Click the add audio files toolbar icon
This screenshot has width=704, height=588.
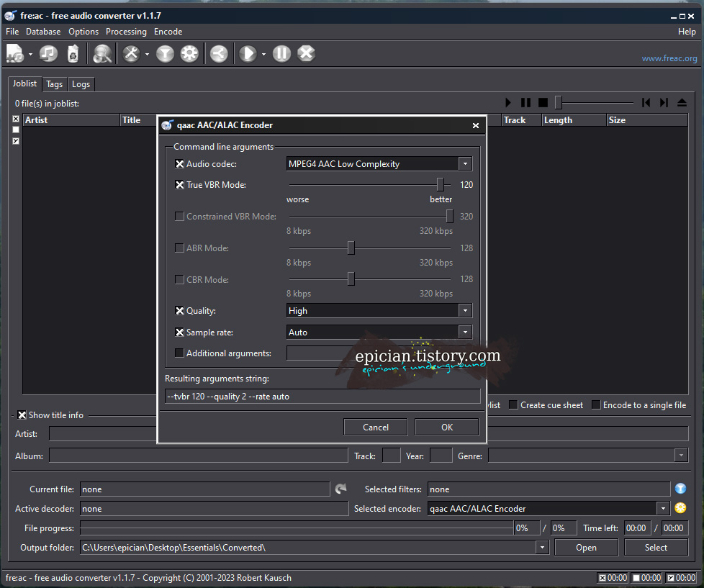pyautogui.click(x=14, y=54)
